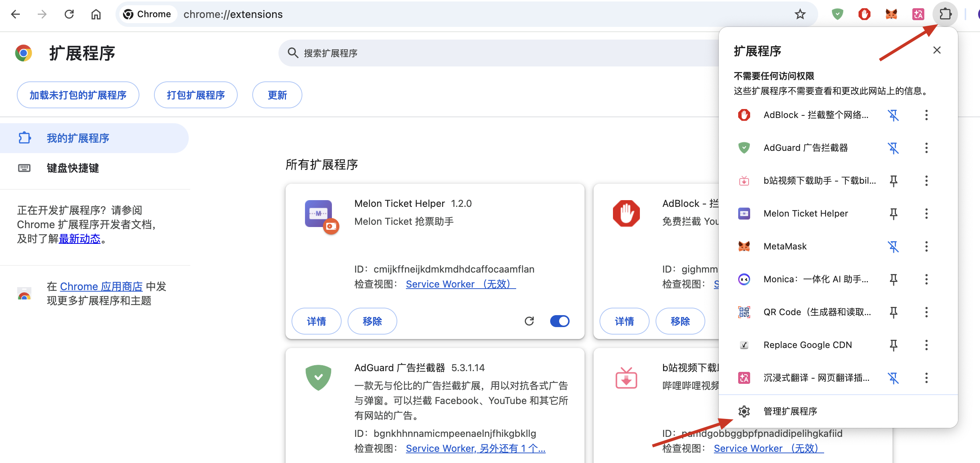Open more options for Melon Ticket Helper
The height and width of the screenshot is (463, 980).
coord(926,213)
